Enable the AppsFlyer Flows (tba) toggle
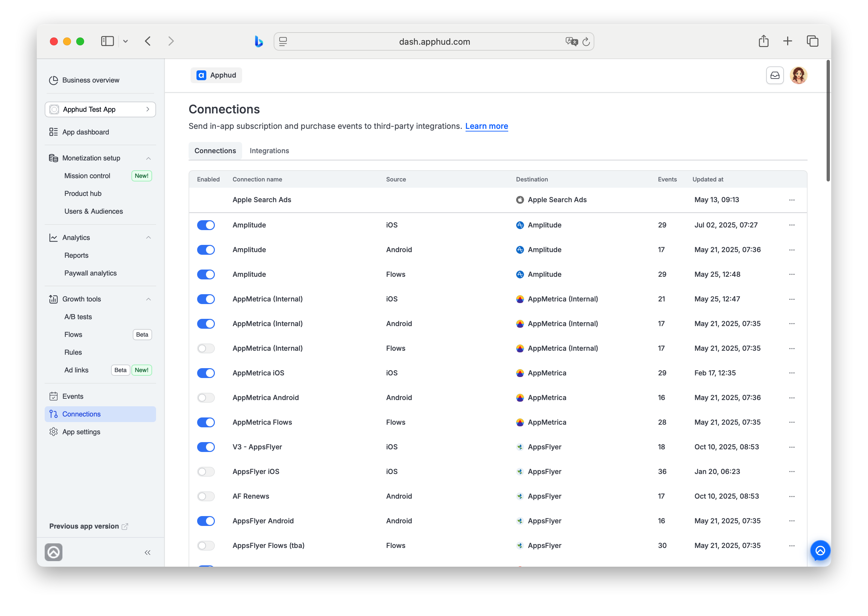Screen dimensions: 868x616 (206, 545)
